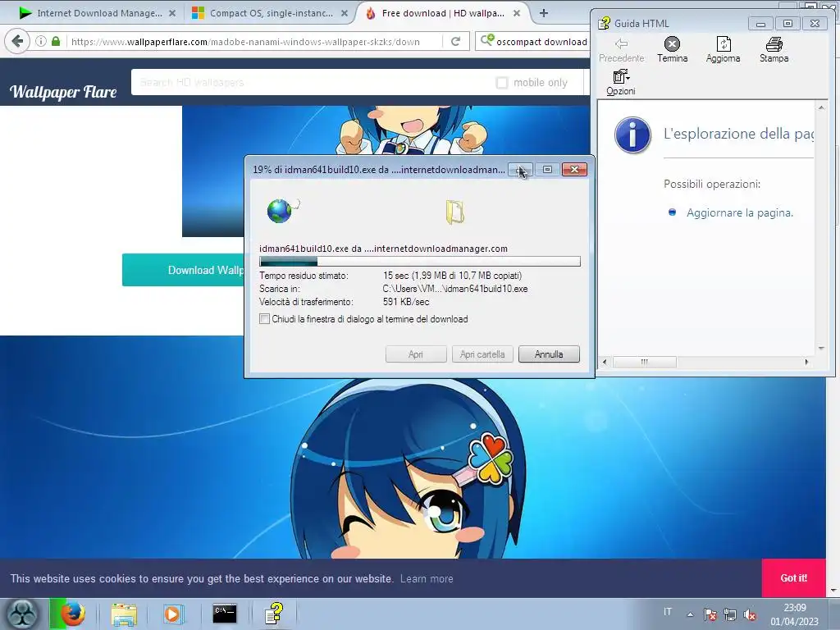Open Learn more cookie link
The height and width of the screenshot is (630, 840).
[427, 578]
